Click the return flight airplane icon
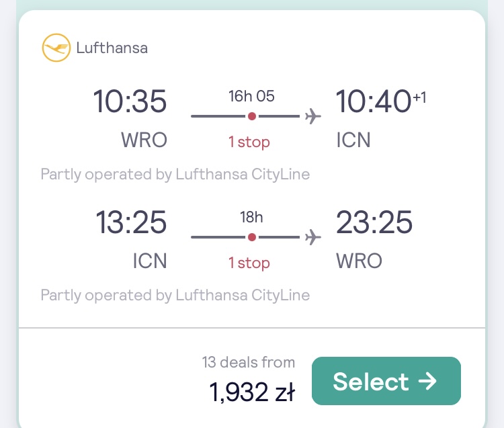The height and width of the screenshot is (428, 504). (312, 237)
